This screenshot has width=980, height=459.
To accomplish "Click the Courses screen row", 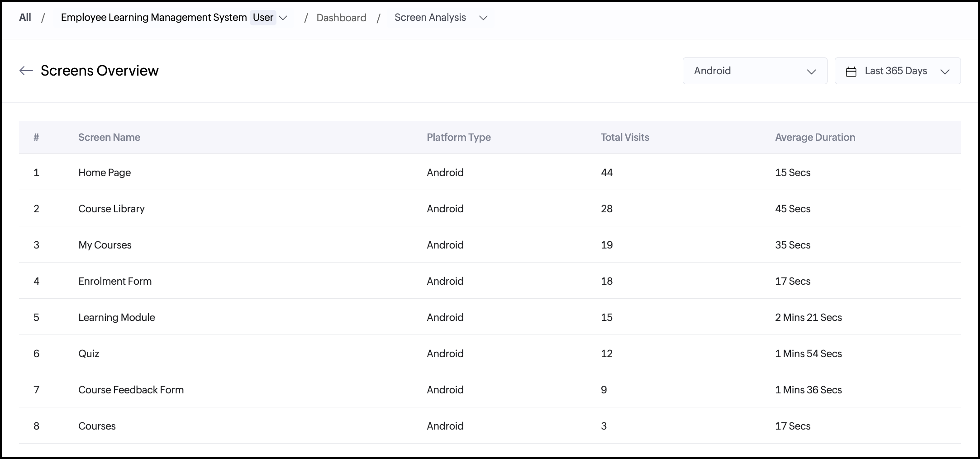I will point(97,426).
